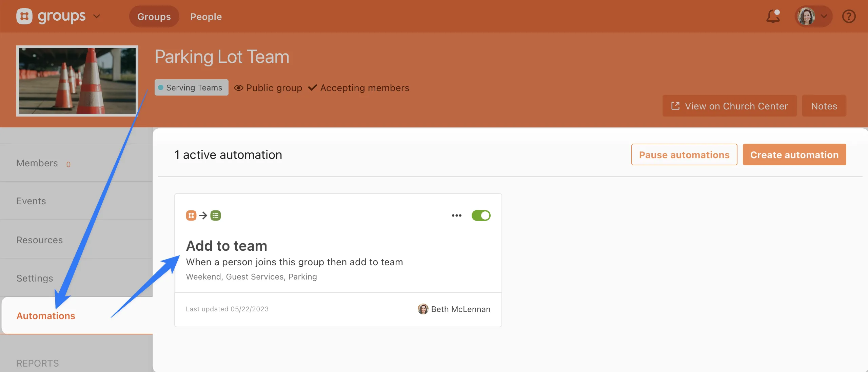Click the Serving Teams group type tag
Viewport: 868px width, 372px height.
(x=191, y=87)
